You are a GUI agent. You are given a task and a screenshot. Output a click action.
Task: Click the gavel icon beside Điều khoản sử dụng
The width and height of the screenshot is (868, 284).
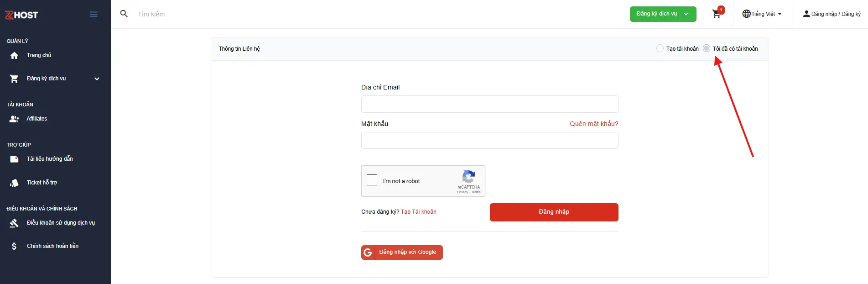tap(14, 223)
